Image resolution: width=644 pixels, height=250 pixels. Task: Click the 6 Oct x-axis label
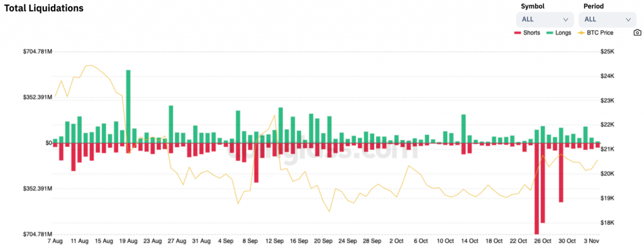[421, 241]
